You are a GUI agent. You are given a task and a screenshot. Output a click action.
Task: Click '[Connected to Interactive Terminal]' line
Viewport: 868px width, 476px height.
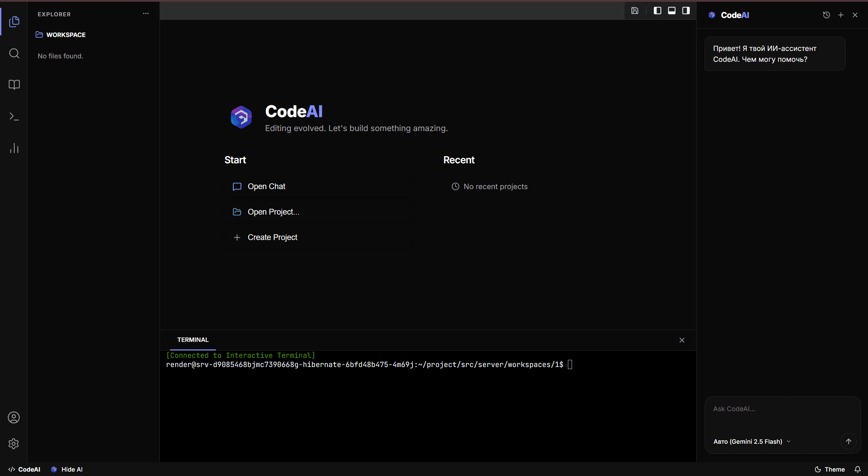coord(241,355)
